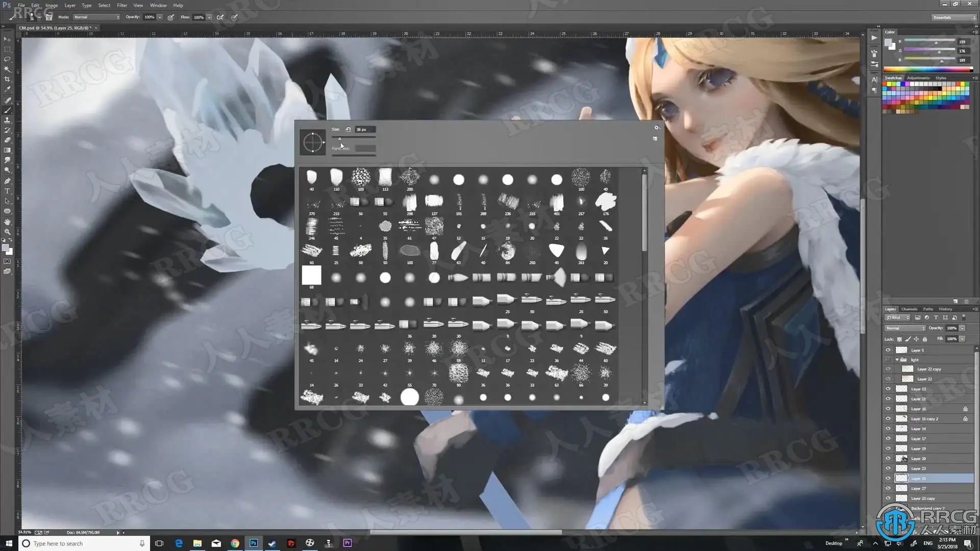This screenshot has width=980, height=551.
Task: Switch to the Channels tab
Action: click(909, 309)
